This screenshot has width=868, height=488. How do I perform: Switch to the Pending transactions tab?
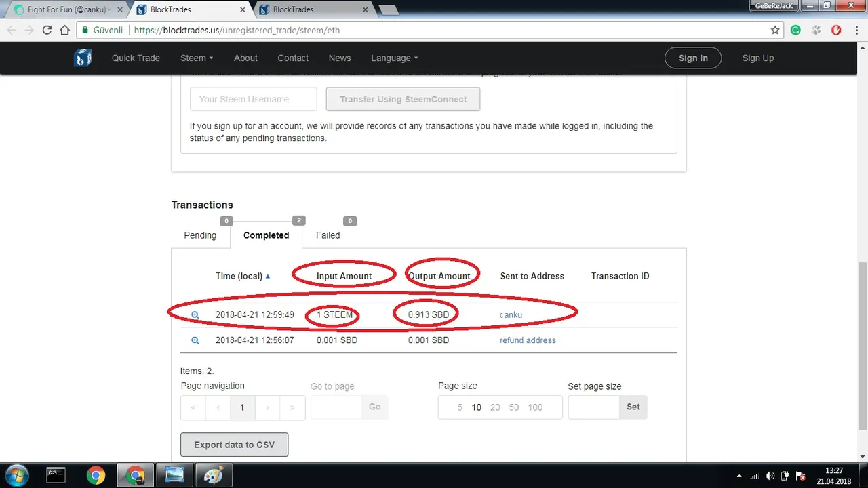200,235
